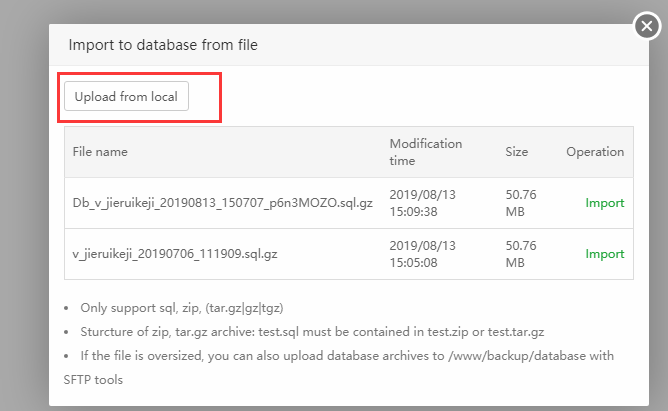Click the Modification time column header
668x411 pixels.
pos(425,152)
